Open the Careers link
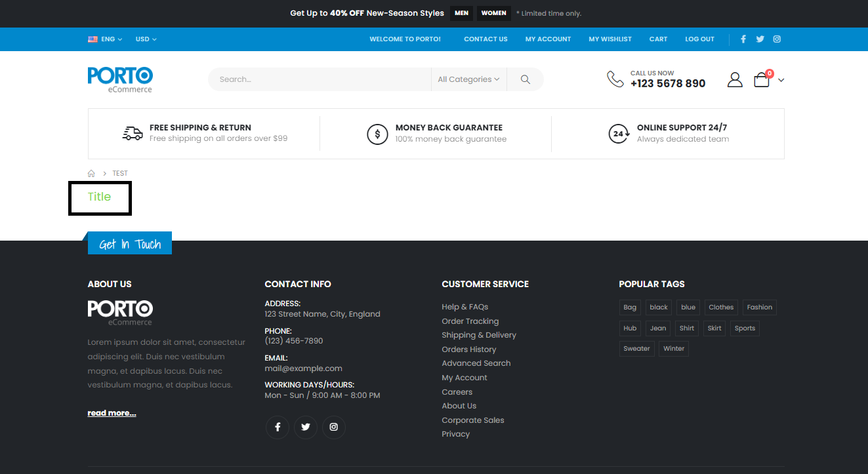Viewport: 868px width, 474px height. (x=457, y=392)
